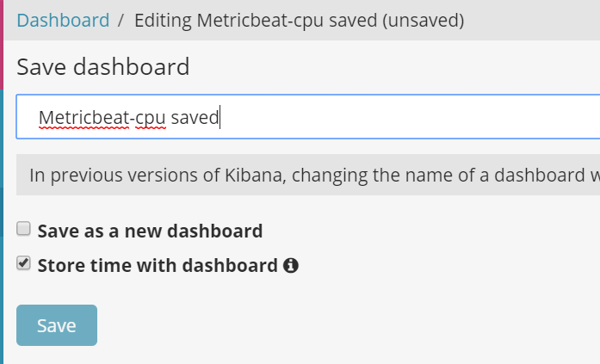Viewport: 600px width, 364px height.
Task: Enable the Save as a new dashboard checkbox
Action: coord(24,230)
